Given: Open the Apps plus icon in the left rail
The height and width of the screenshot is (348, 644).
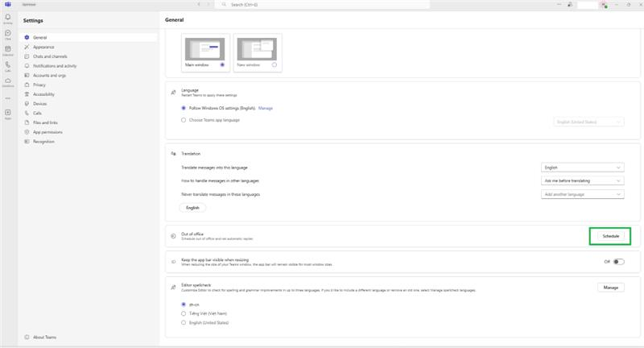Looking at the screenshot, I should (8, 112).
